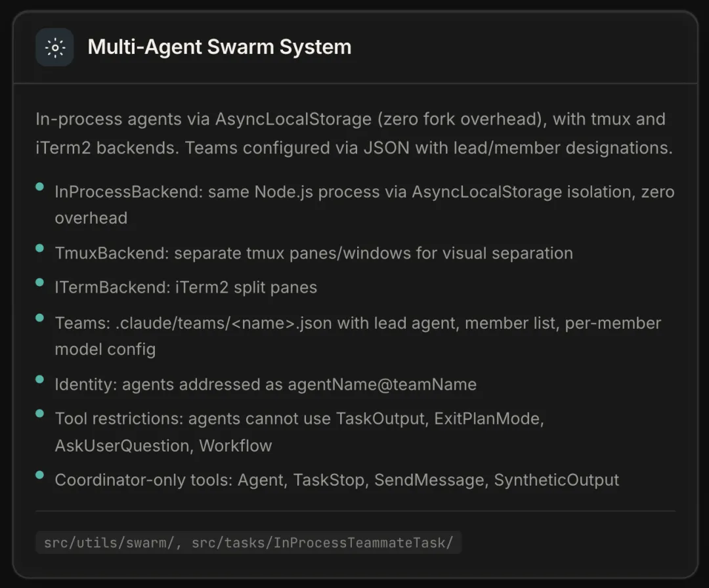Click the teal bullet beside Tool restrictions
Image resolution: width=709 pixels, height=588 pixels.
pyautogui.click(x=40, y=414)
